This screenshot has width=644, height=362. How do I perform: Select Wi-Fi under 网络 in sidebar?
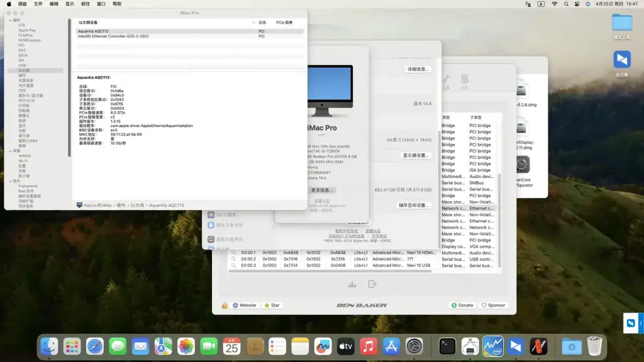click(23, 161)
